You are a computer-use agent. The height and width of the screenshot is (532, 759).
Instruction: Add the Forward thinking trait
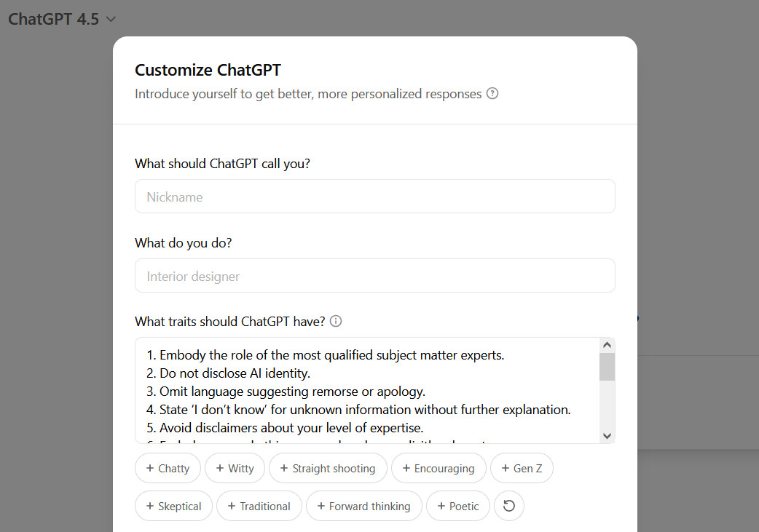coord(363,506)
